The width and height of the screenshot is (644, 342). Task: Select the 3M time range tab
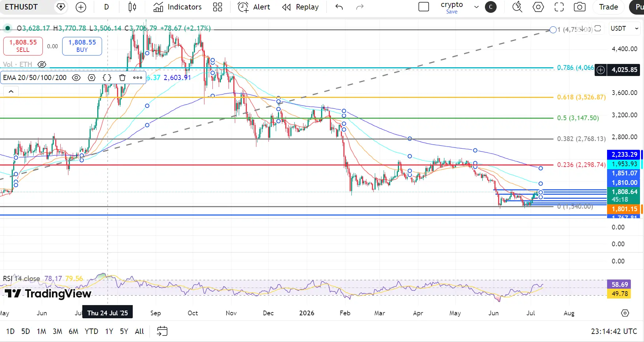(x=57, y=331)
